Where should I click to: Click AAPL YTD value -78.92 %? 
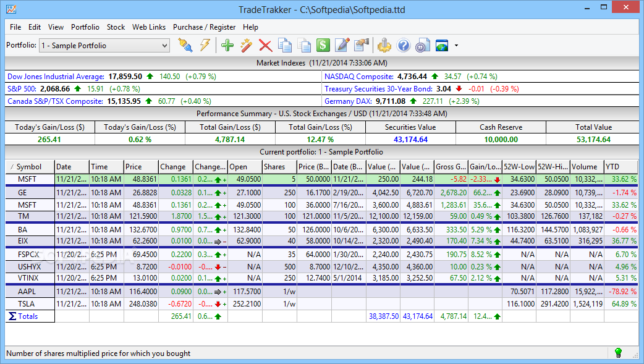(622, 292)
